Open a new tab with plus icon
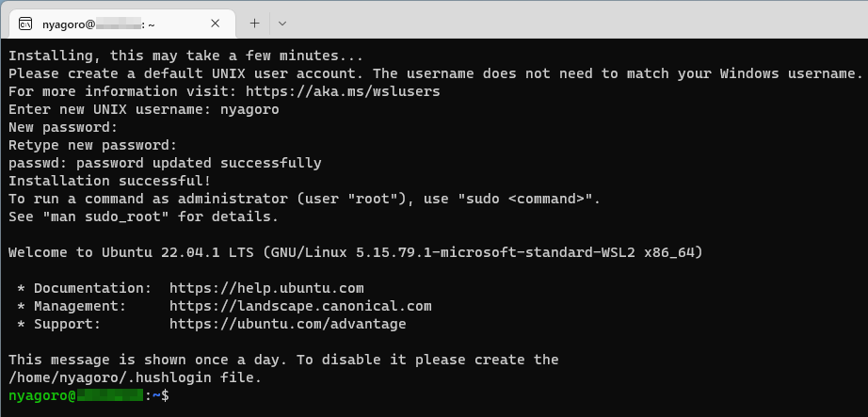 point(254,24)
